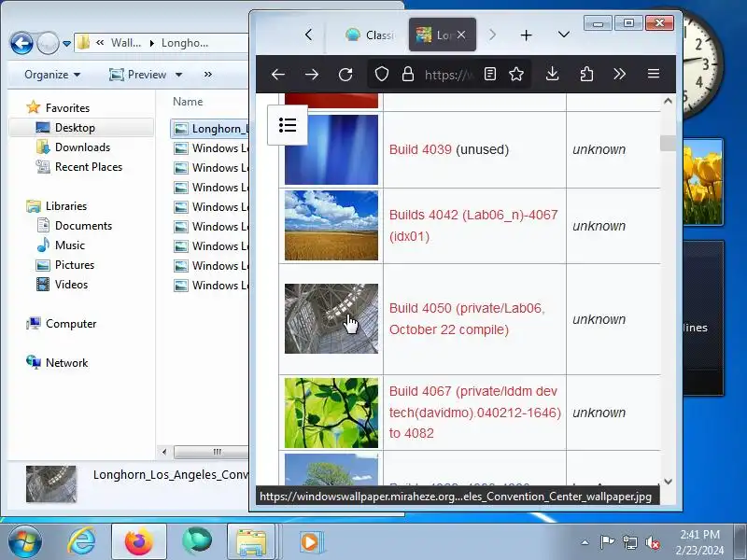Switch to Firefox on the taskbar

point(138,541)
